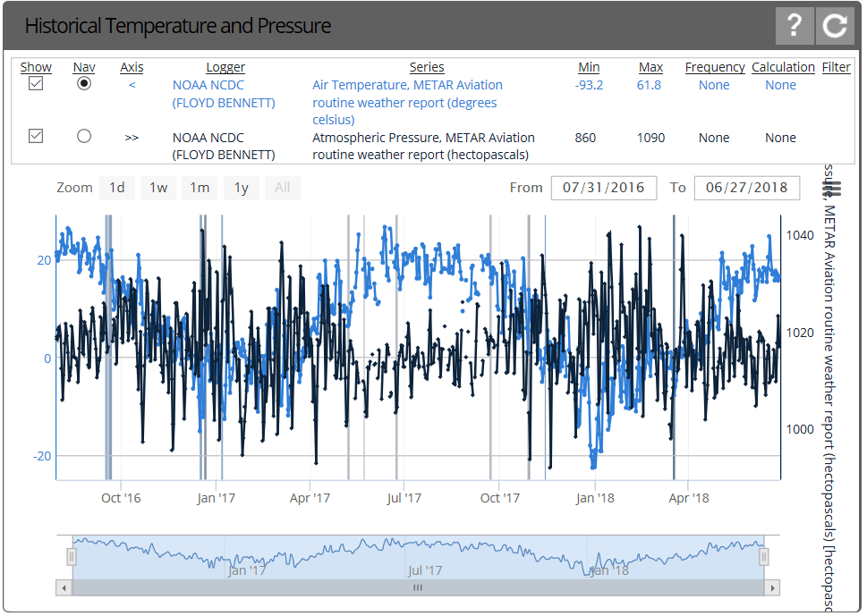The image size is (867, 616).
Task: Switch Atmospheric Pressure axis with >> symbol
Action: (x=132, y=138)
